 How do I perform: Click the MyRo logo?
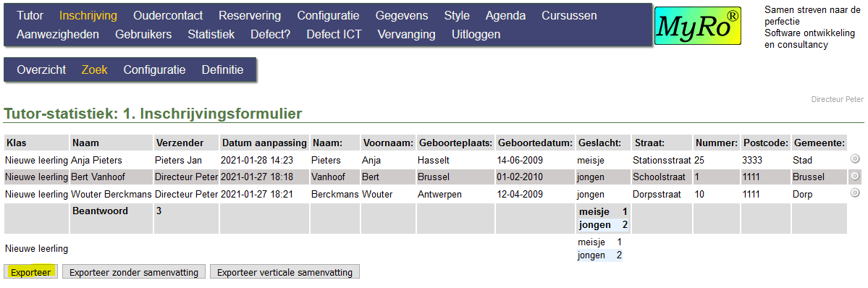coord(697,27)
